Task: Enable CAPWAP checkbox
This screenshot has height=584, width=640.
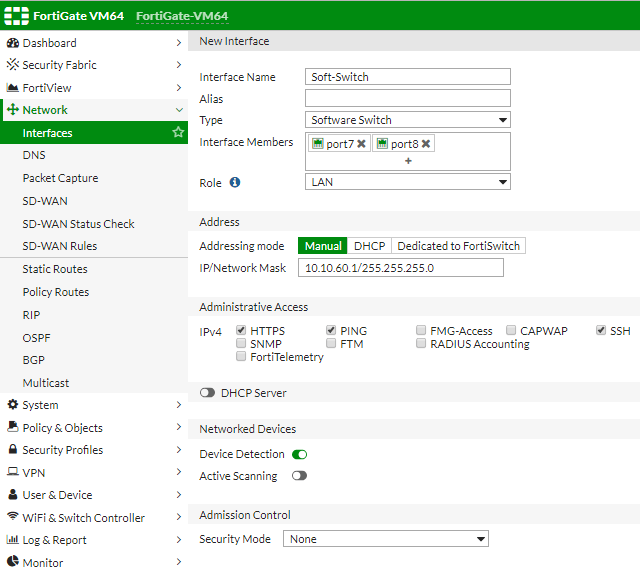Action: tap(511, 330)
